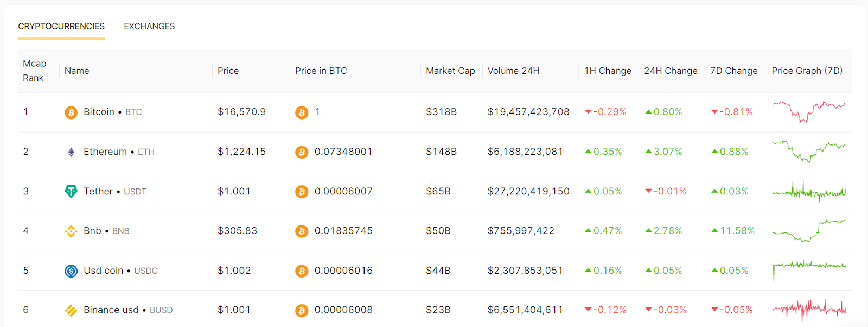Click volume value $6,551,404,611

click(x=525, y=310)
